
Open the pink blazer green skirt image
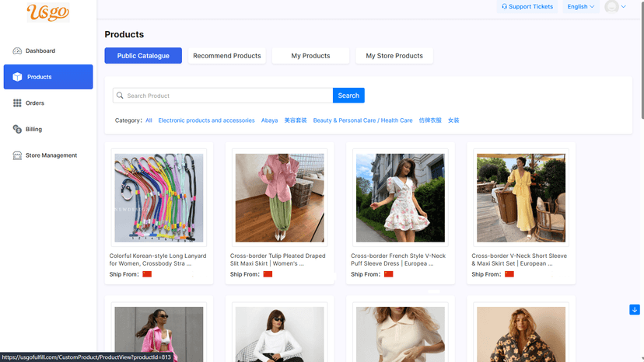[280, 198]
